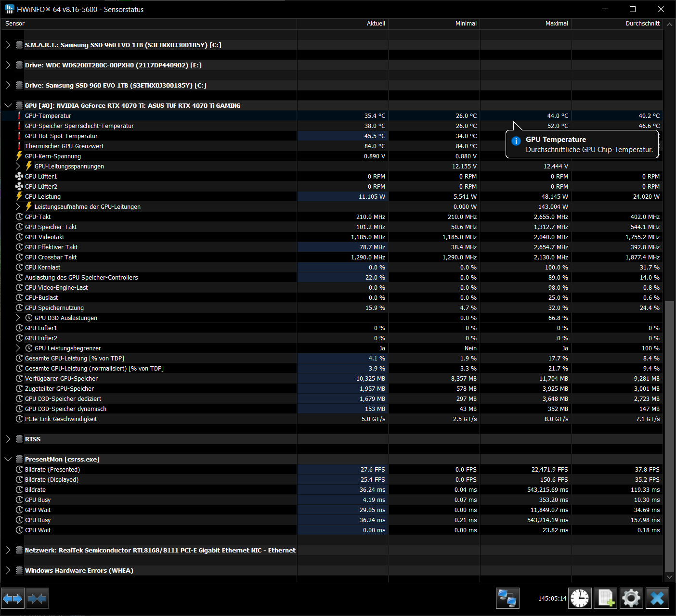676x616 pixels.
Task: Click the clock icon beside Bildrate (Presented)
Action: [19, 470]
